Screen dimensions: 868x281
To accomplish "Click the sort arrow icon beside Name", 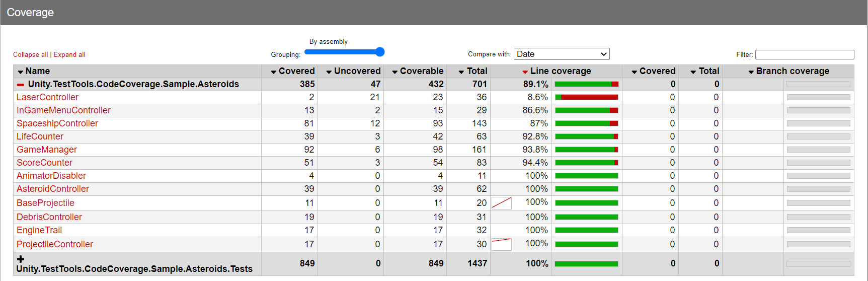I will point(21,72).
